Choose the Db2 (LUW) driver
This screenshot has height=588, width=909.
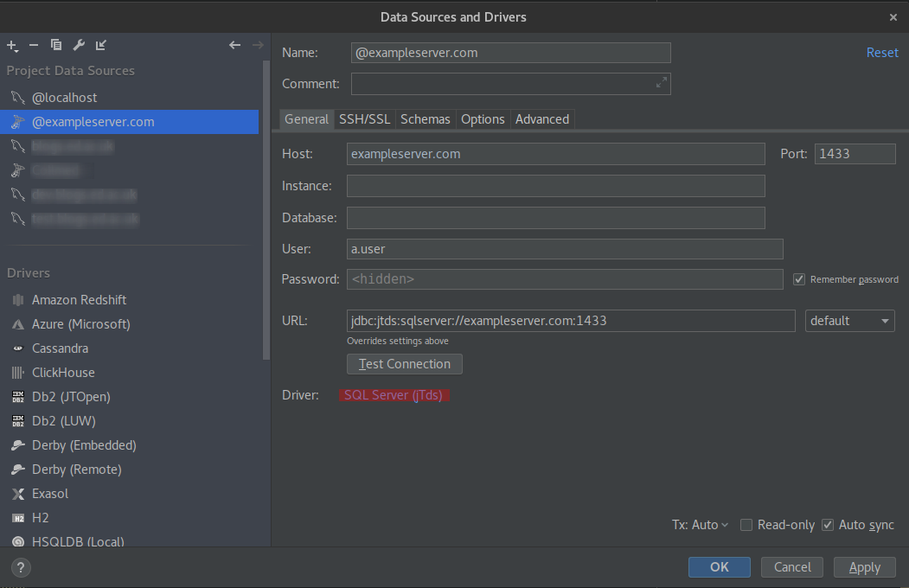point(131,421)
